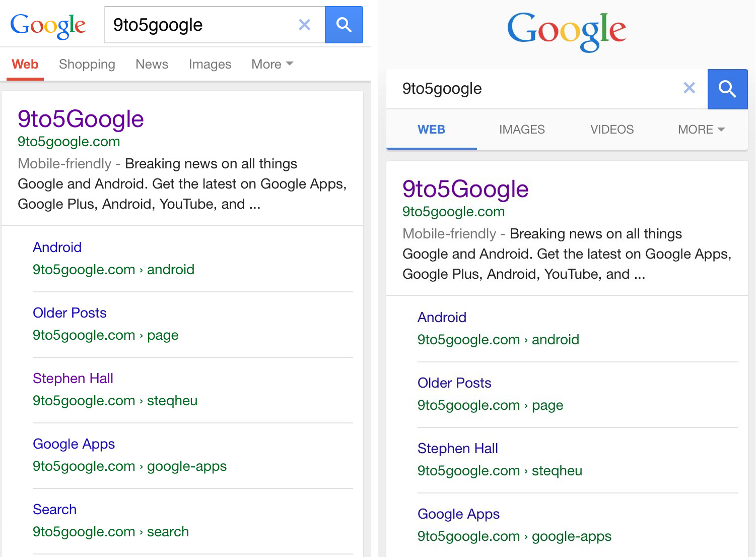Click the mobile-friendly label in the left result
The image size is (756, 557).
pos(64,163)
